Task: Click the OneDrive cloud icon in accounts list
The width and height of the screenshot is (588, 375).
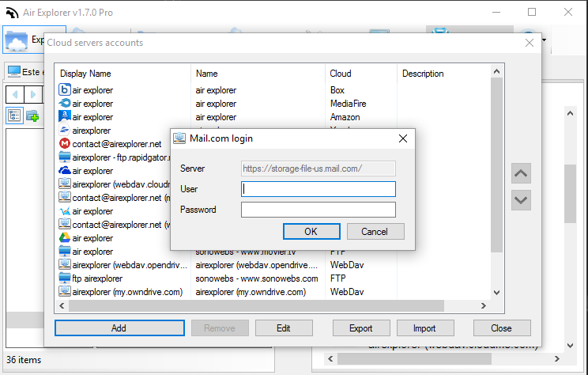Action: (x=65, y=170)
